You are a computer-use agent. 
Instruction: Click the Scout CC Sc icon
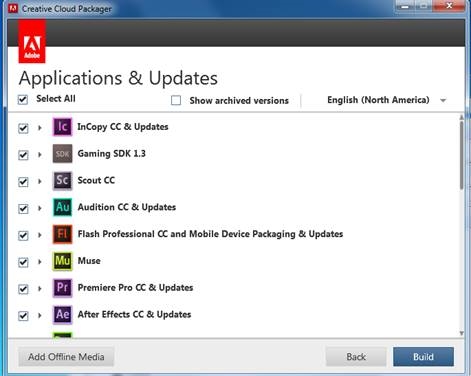(x=62, y=180)
